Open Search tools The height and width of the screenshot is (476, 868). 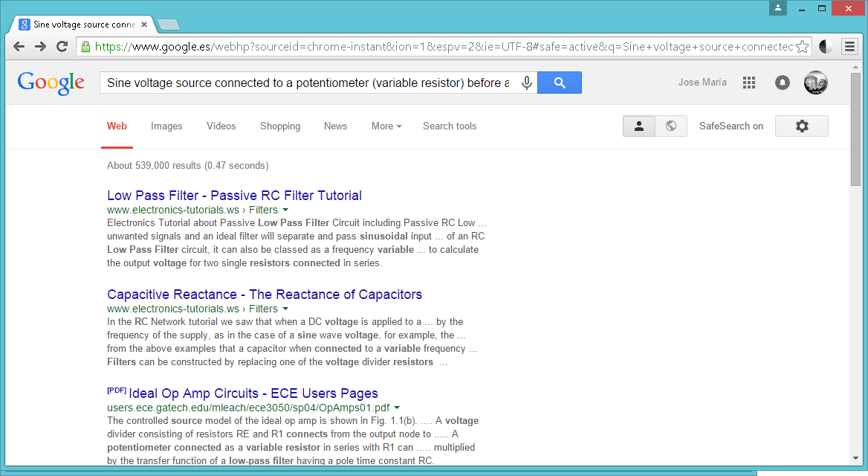pyautogui.click(x=450, y=126)
